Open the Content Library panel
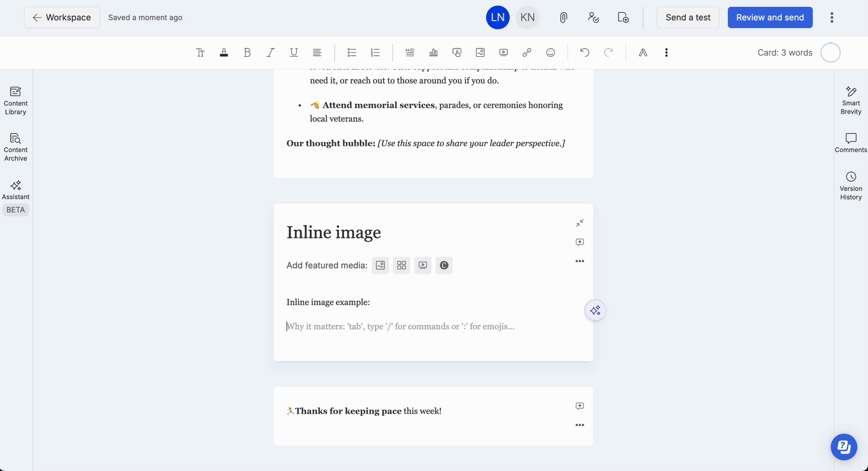Viewport: 868px width, 471px height. click(x=15, y=100)
